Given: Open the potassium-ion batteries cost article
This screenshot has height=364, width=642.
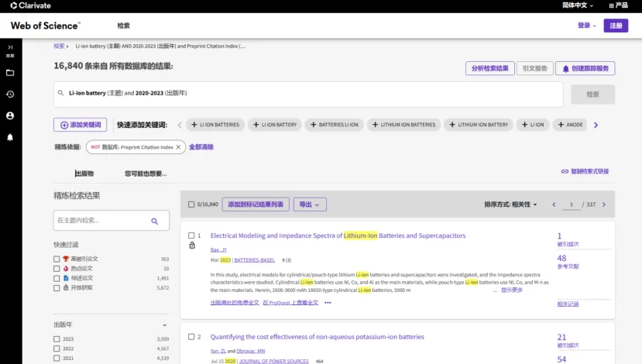Looking at the screenshot, I should (318, 337).
